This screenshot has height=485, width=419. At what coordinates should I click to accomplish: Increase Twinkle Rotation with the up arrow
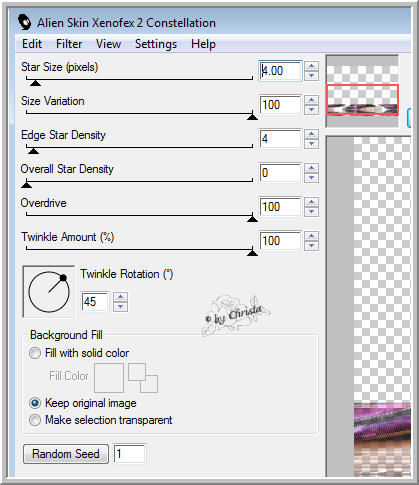point(120,297)
